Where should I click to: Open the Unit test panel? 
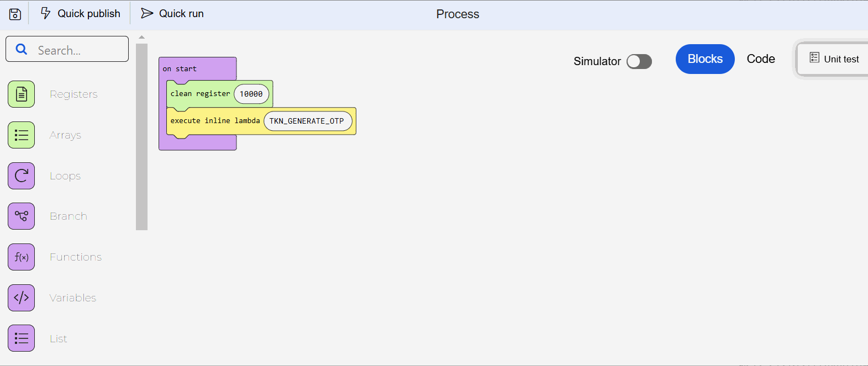click(x=838, y=59)
